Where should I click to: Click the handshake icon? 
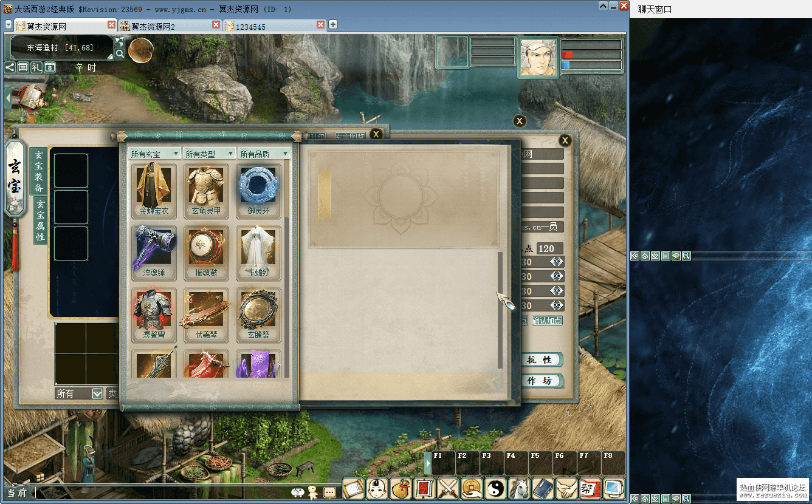pyautogui.click(x=566, y=488)
